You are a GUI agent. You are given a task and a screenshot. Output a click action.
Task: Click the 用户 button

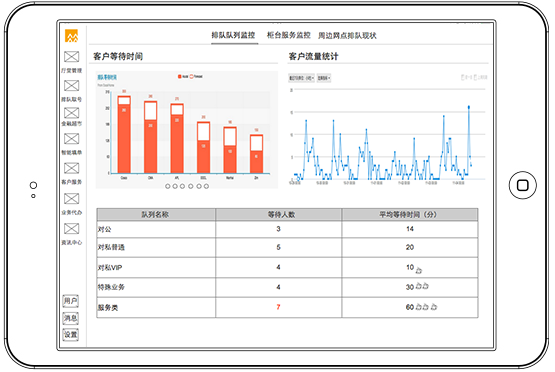pyautogui.click(x=70, y=301)
